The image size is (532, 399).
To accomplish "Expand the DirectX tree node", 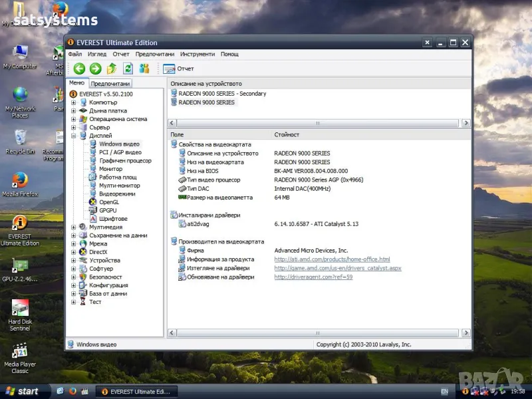I will point(74,252).
